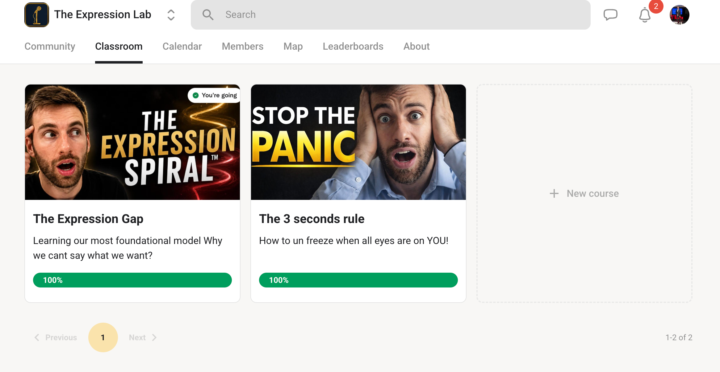Open the Stop The Panic course thumbnail
720x372 pixels.
[x=358, y=142]
